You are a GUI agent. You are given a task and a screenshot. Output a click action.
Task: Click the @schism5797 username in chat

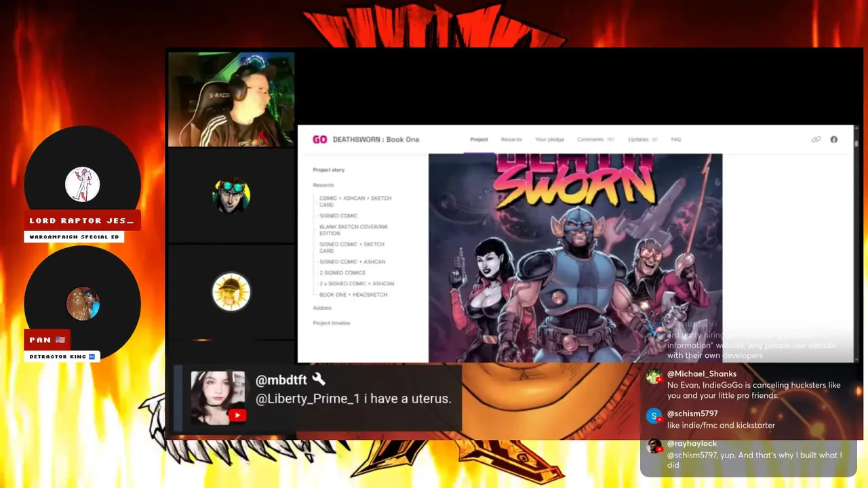(x=692, y=413)
